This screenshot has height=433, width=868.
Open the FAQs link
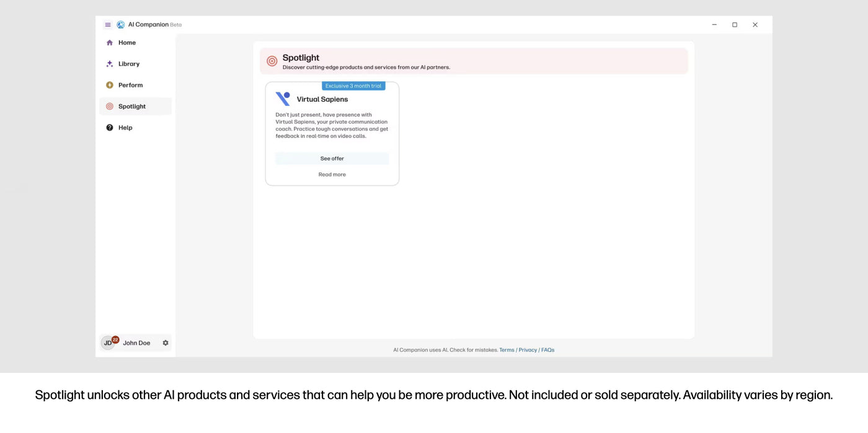point(547,350)
